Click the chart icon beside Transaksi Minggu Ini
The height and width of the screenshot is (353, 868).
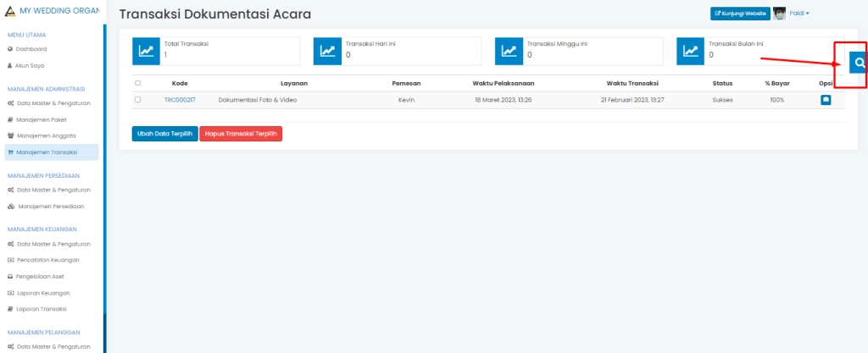[x=509, y=51]
